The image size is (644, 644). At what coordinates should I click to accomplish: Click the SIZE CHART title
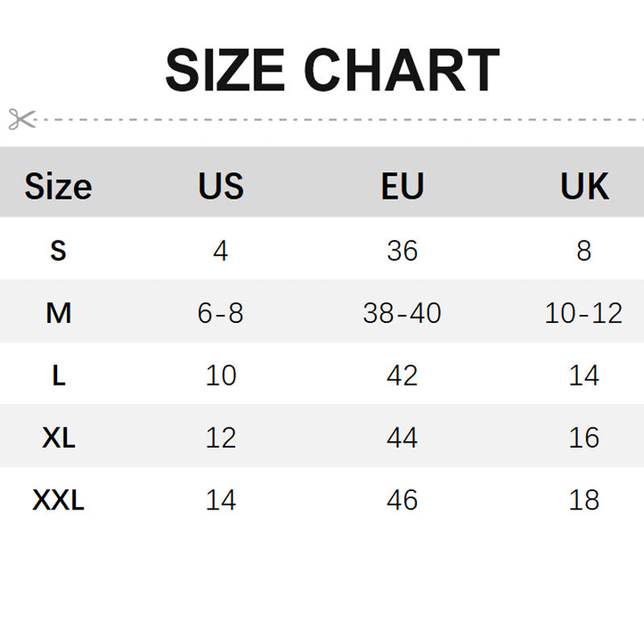pos(332,70)
